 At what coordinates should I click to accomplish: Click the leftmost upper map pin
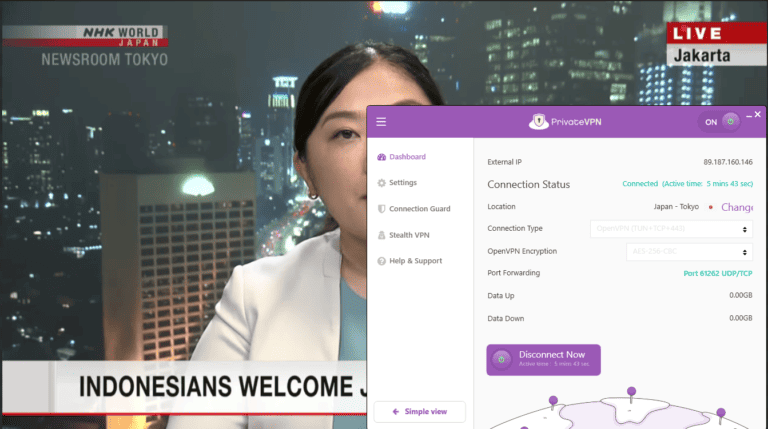coord(553,402)
